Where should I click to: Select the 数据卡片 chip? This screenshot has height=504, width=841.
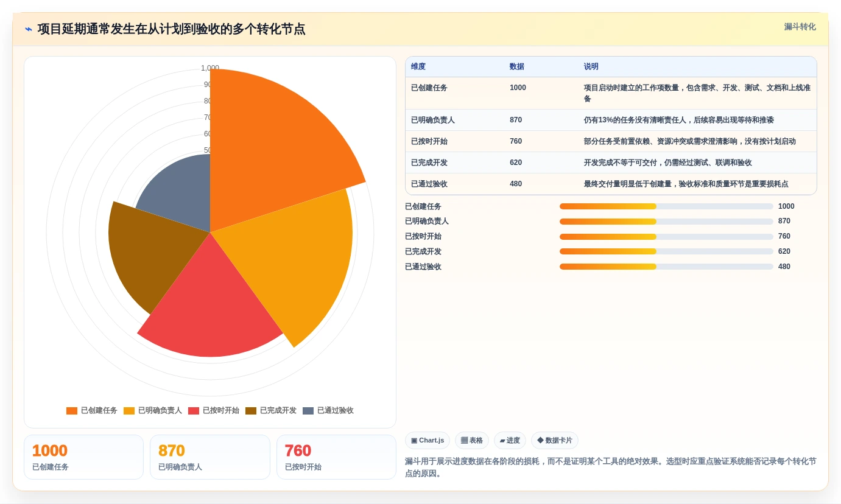tap(554, 441)
